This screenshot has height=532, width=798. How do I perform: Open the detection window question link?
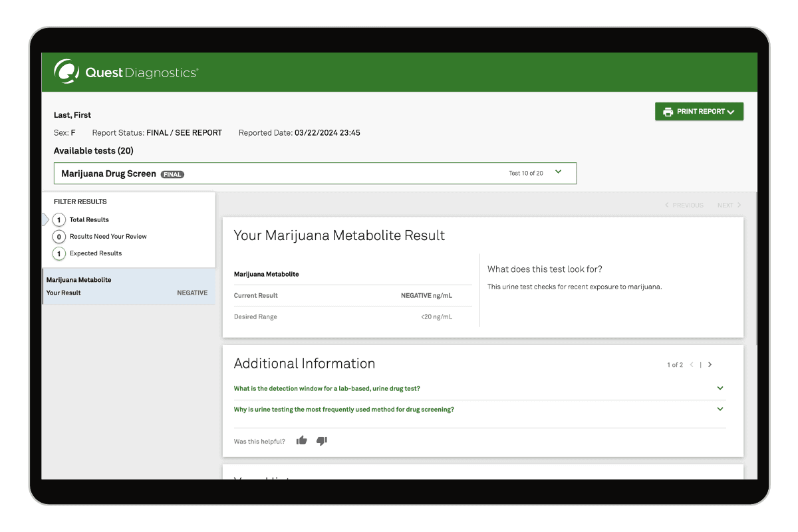point(327,388)
